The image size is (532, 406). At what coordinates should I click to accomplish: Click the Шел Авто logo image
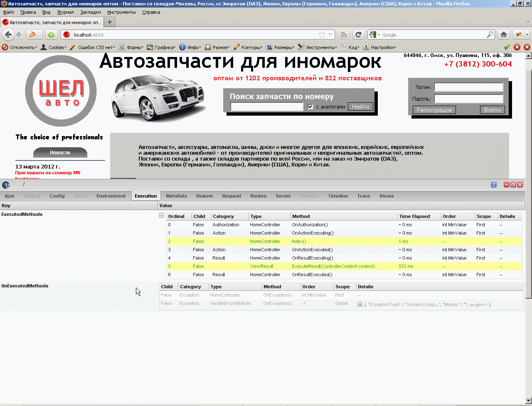coord(61,91)
